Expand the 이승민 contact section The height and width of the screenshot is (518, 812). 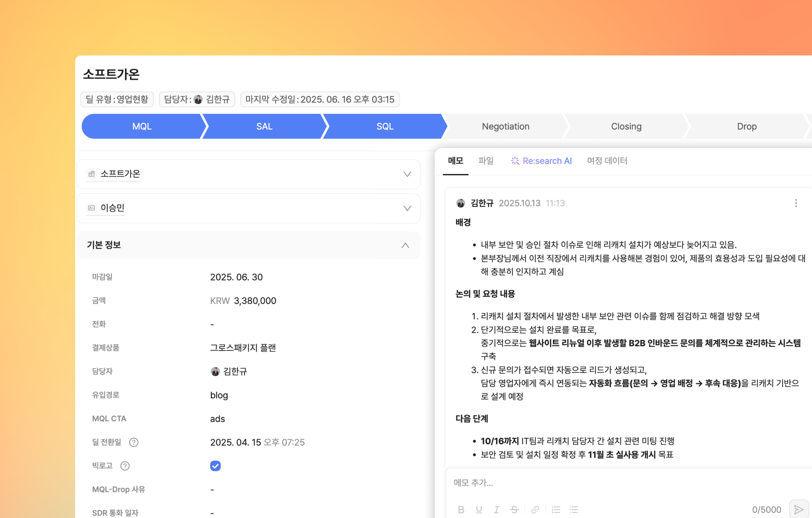coord(407,208)
